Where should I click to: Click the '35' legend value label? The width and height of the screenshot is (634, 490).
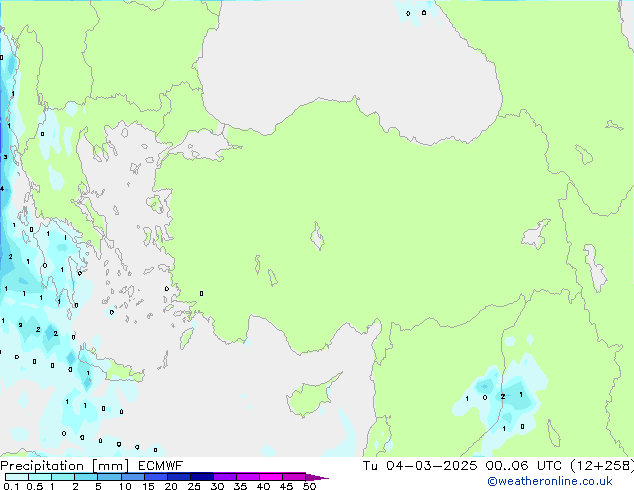point(240,486)
